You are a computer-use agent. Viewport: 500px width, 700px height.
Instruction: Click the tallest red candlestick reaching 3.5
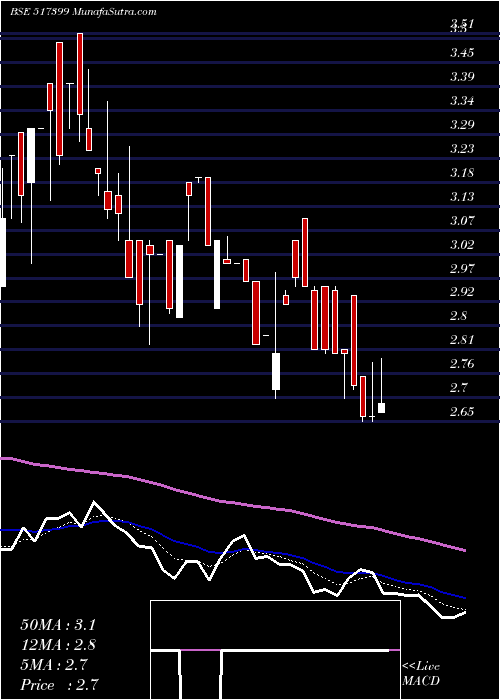[80, 74]
